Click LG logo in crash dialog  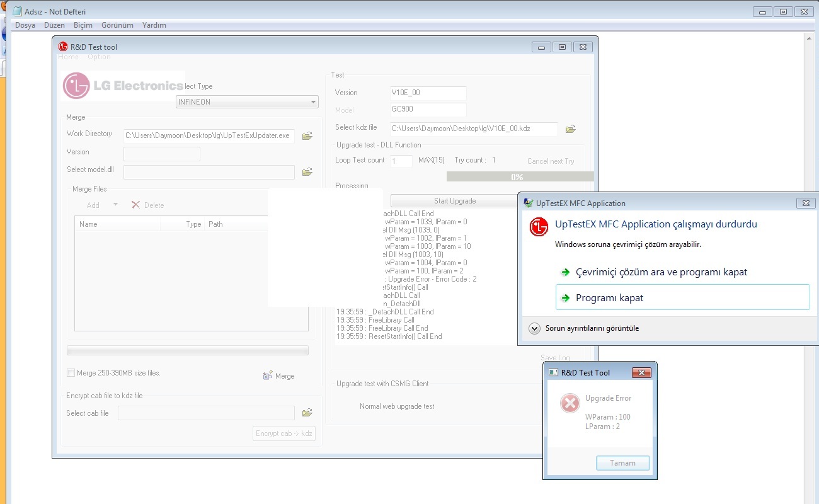(x=539, y=227)
